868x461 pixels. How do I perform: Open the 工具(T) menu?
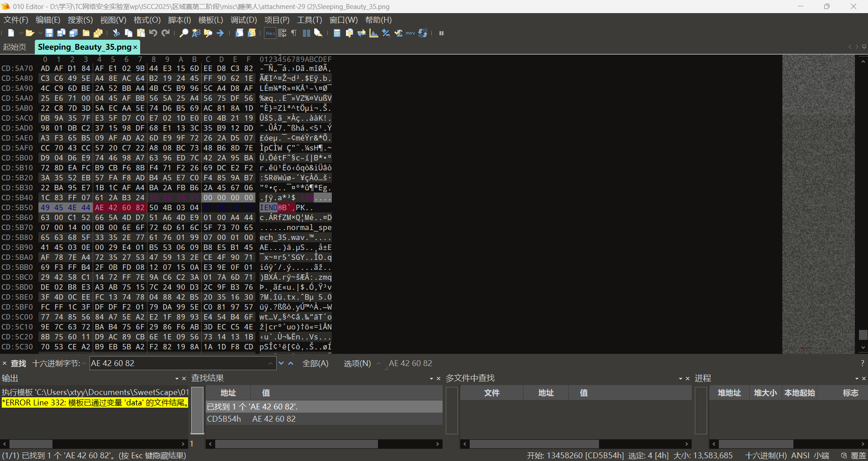point(309,20)
